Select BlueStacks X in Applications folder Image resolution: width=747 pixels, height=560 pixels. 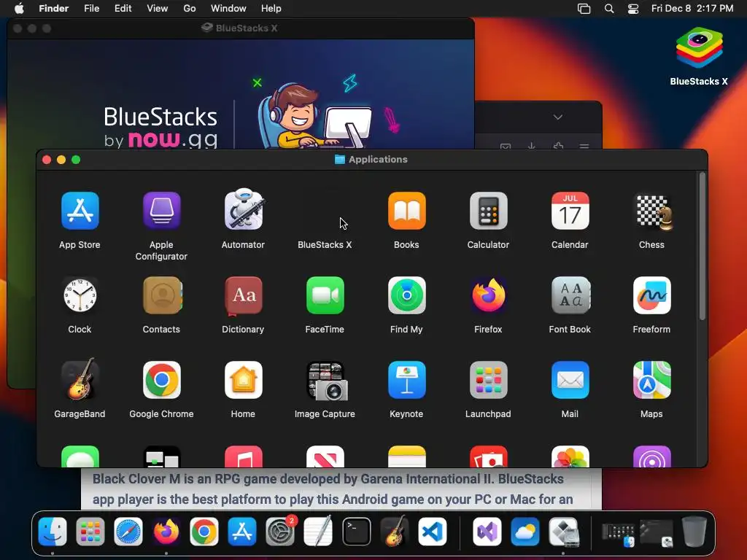325,244
